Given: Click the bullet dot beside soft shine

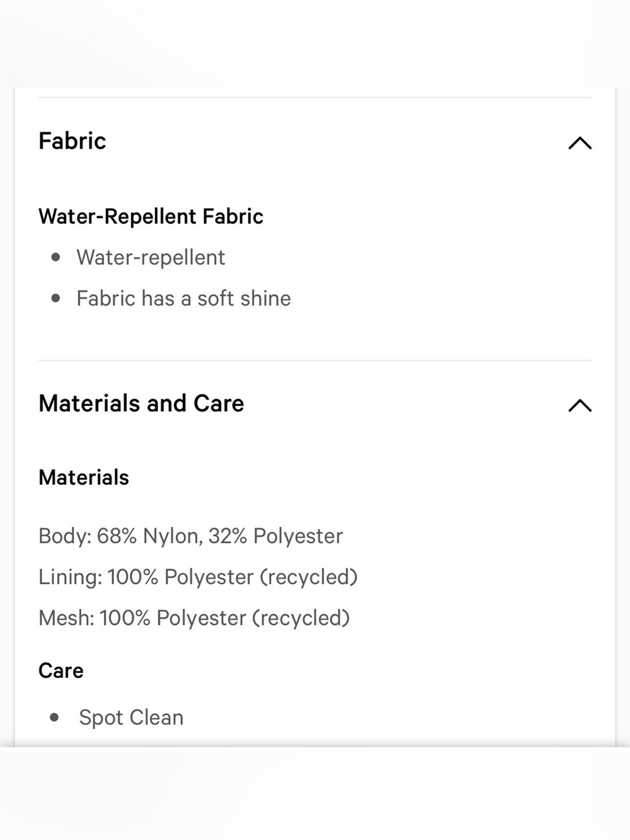Looking at the screenshot, I should (56, 298).
